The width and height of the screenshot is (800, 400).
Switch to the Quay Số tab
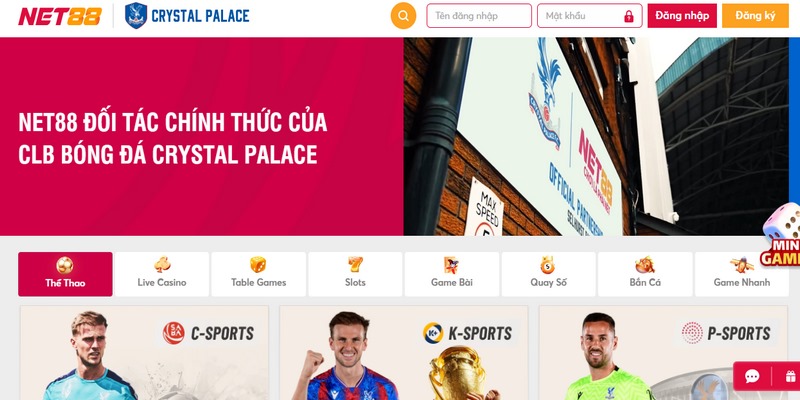point(548,274)
